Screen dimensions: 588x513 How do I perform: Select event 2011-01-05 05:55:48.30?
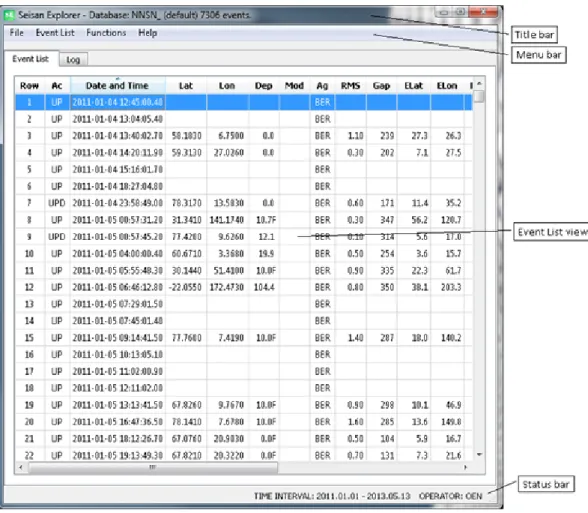[x=244, y=270]
